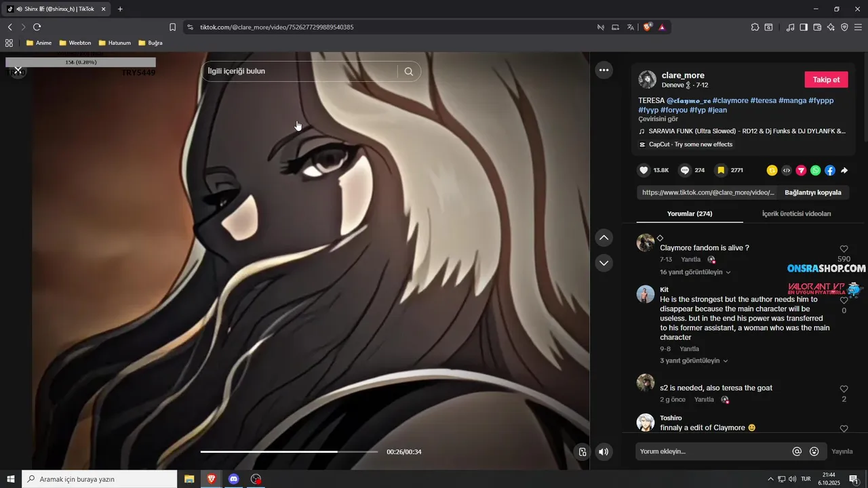Open the CapCut effects link
Image resolution: width=868 pixels, height=488 pixels.
(686, 144)
